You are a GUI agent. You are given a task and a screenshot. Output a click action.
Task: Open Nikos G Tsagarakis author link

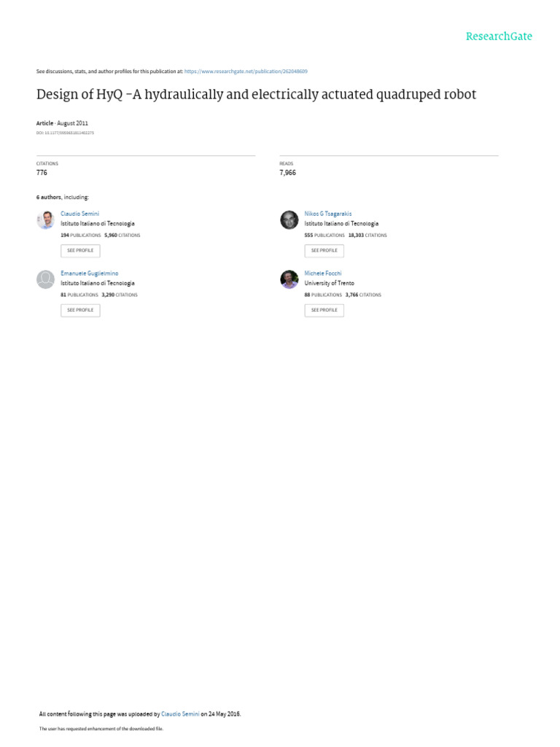[x=328, y=214]
